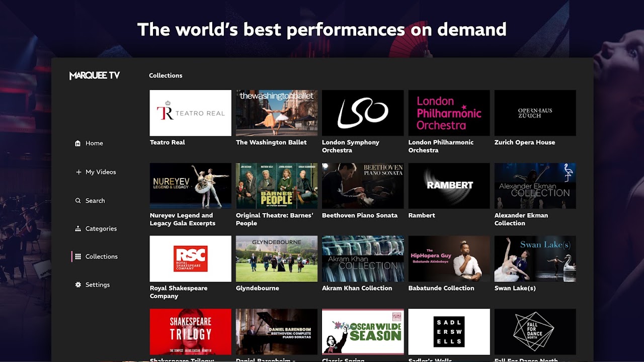Open the Fall For Dance North thumbnail
The image size is (644, 362).
535,332
